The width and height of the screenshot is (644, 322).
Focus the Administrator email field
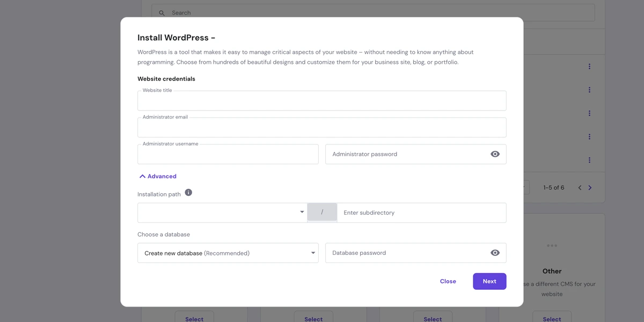[322, 127]
